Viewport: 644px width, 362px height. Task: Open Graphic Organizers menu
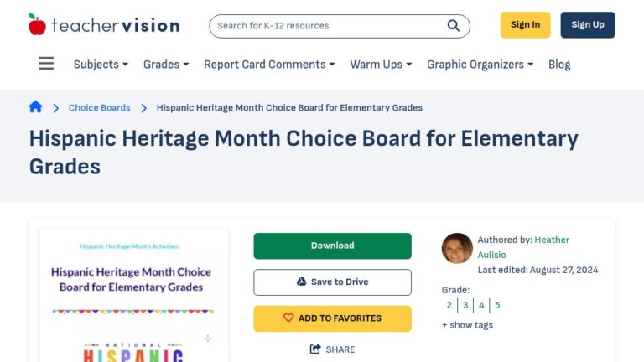click(480, 65)
